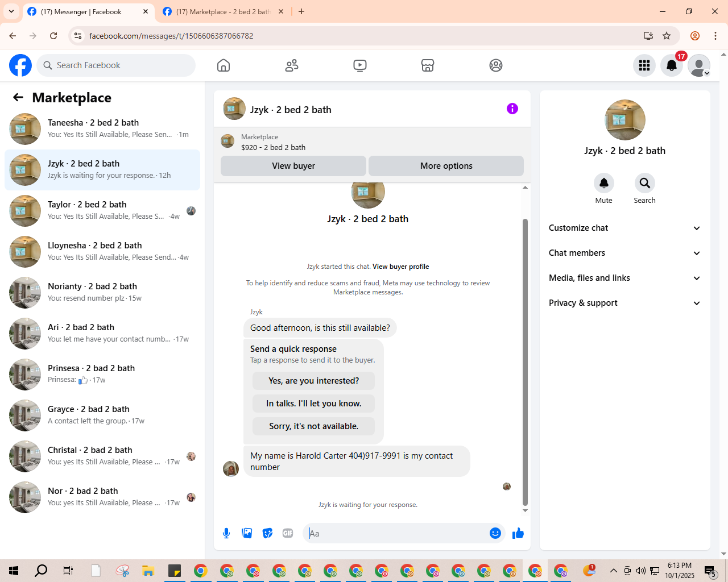
Task: Open the Groups icon in top navigation
Action: coord(496,65)
